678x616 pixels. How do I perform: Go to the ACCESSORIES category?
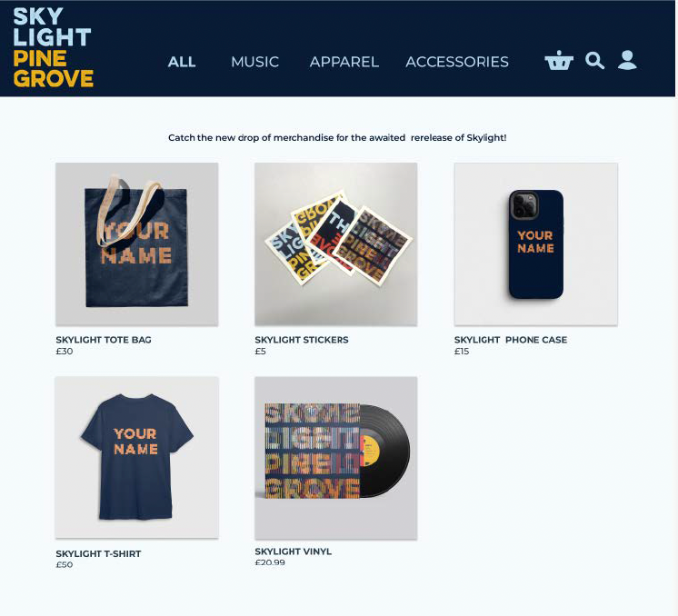pyautogui.click(x=457, y=62)
